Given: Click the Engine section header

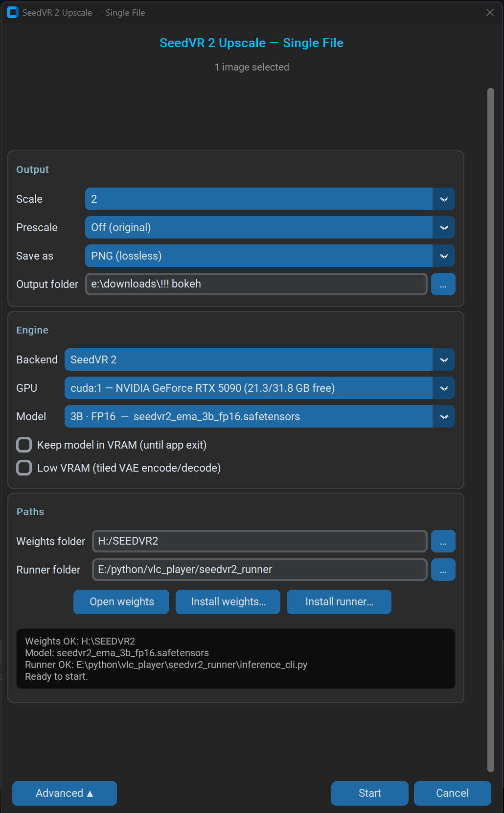Looking at the screenshot, I should 32,330.
